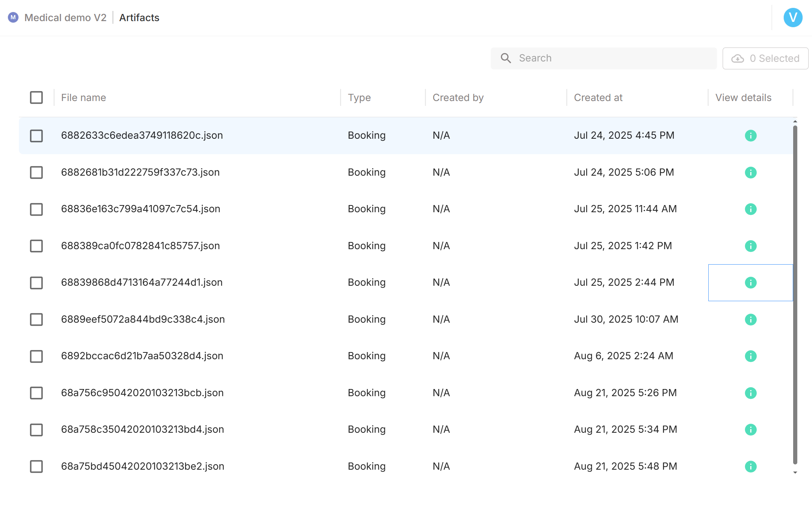This screenshot has width=812, height=510.
Task: Tick the 6892bccac6d21b7aa50328d4.json row checkbox
Action: pos(36,356)
